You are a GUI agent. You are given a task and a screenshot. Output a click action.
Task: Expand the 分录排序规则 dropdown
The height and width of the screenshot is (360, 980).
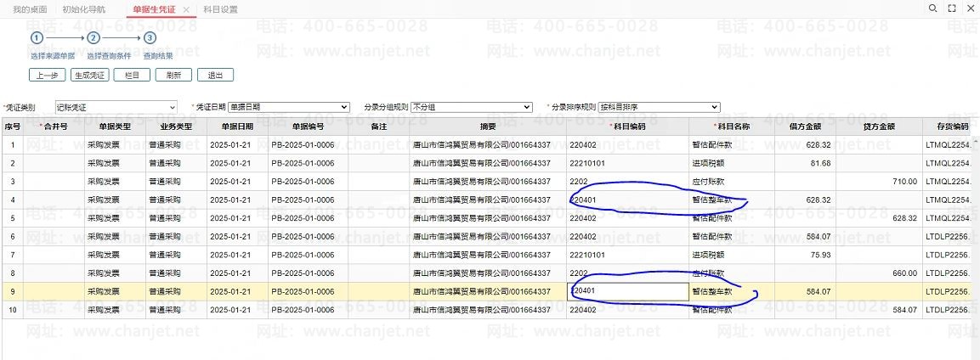point(659,107)
